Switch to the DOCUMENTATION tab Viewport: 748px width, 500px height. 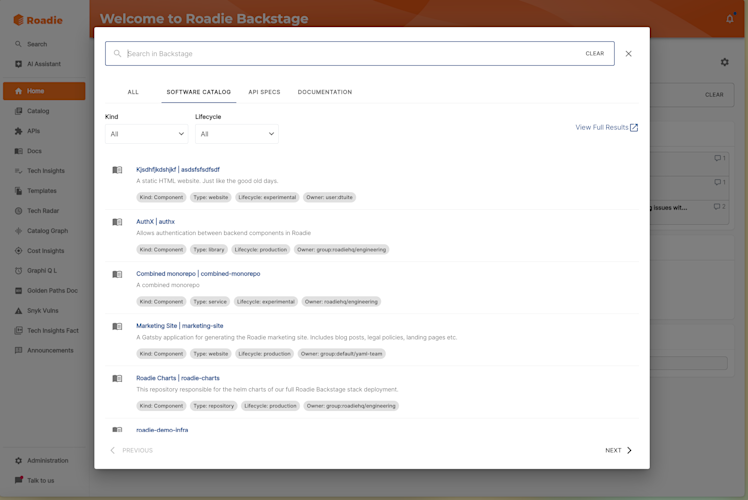tap(325, 92)
